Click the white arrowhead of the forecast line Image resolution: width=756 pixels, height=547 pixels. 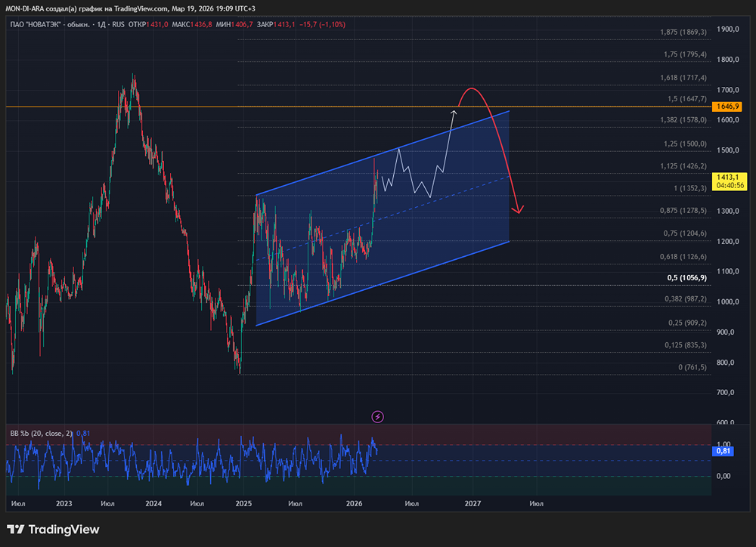click(x=454, y=113)
